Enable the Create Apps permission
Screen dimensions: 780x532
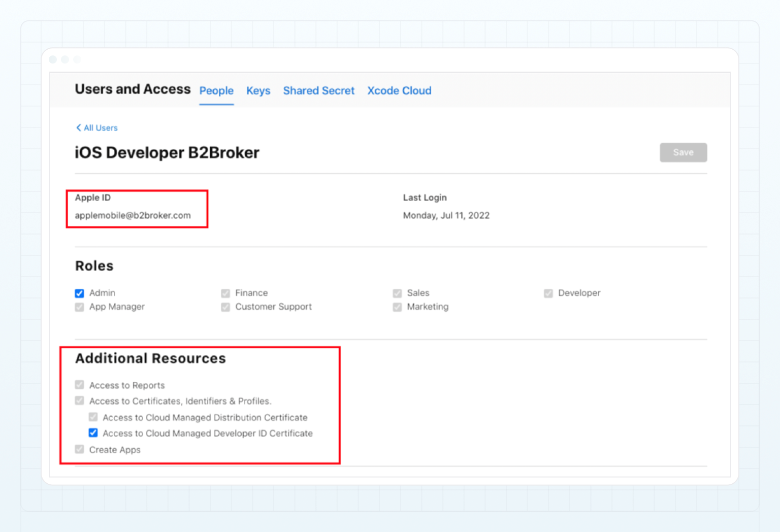pos(79,449)
